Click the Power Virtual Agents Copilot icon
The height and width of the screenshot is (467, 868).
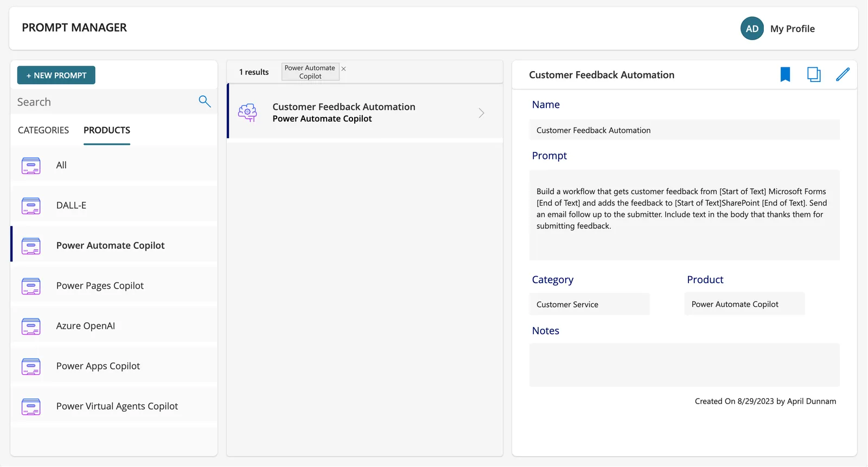31,406
